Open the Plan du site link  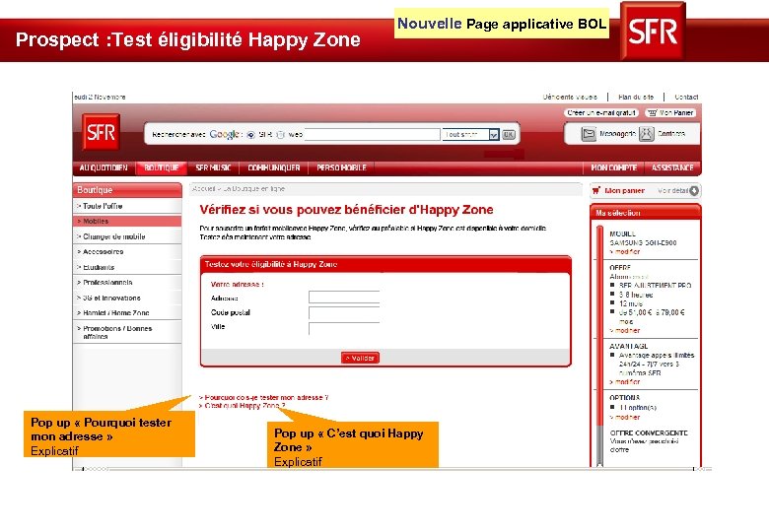tap(636, 97)
